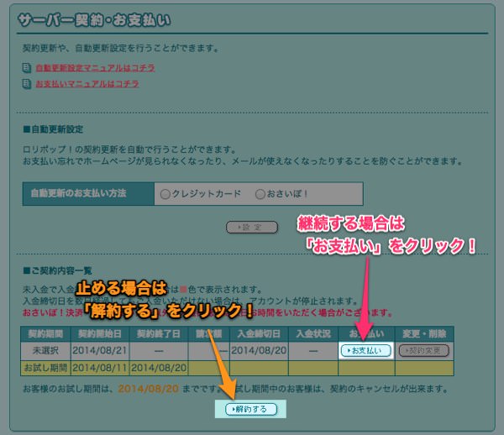Screen dimensions: 504x435
Task: Click the お支払い button in contract table
Action: (x=366, y=350)
